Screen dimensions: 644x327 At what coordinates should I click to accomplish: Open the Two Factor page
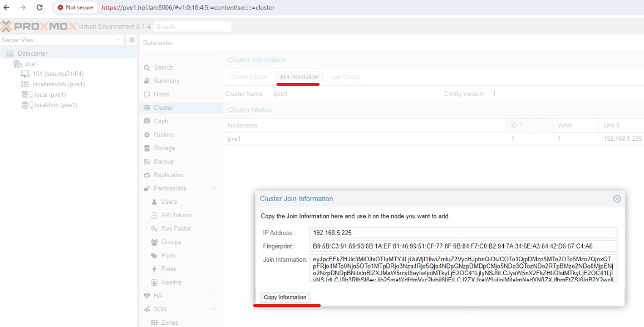pos(176,228)
